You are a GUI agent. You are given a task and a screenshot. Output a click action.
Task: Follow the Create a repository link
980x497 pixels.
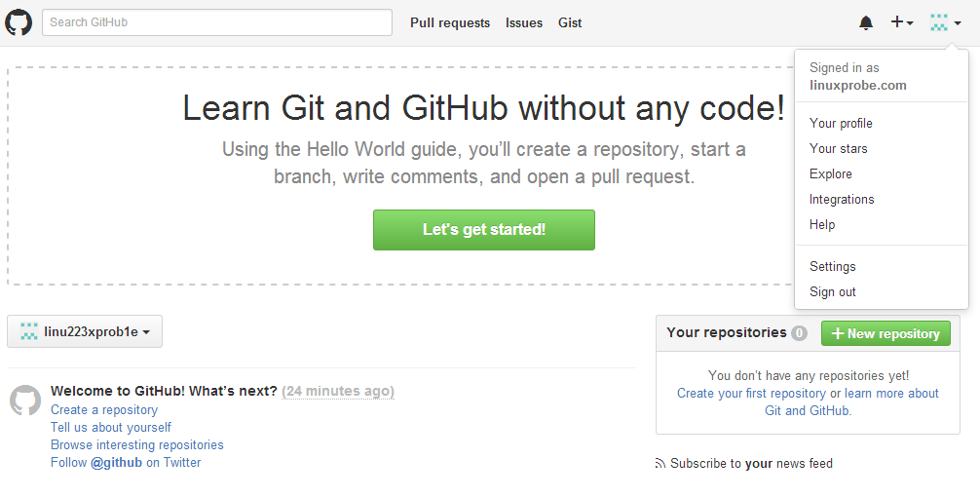[x=104, y=410]
